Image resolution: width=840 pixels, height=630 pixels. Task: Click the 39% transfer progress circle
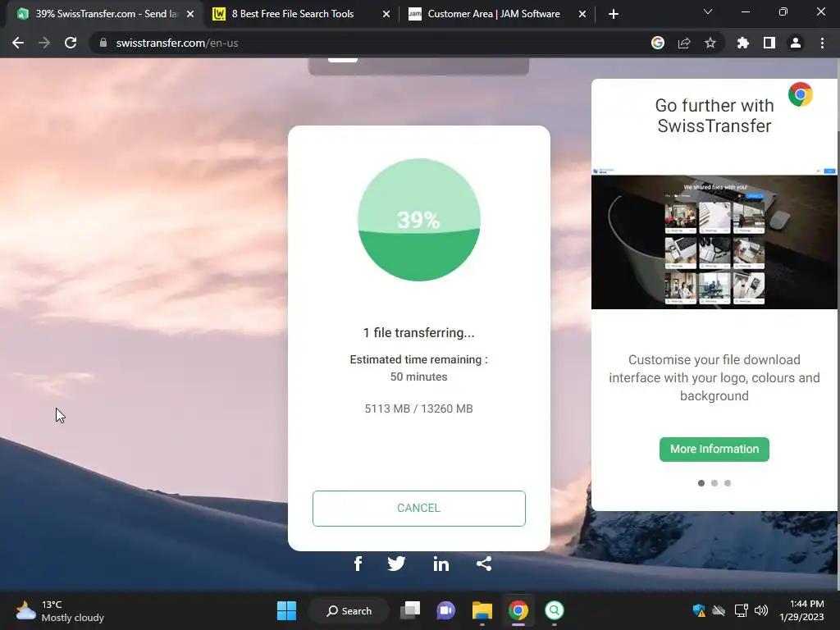418,220
